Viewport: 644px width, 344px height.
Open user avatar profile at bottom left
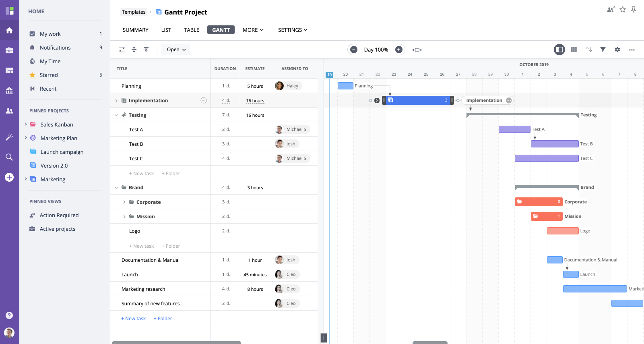[x=9, y=332]
